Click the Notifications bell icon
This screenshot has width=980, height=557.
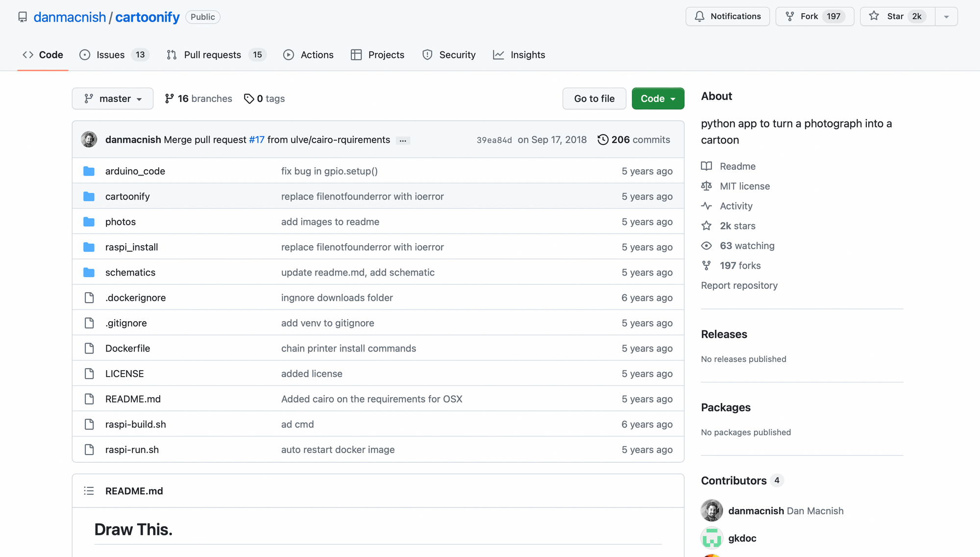699,17
